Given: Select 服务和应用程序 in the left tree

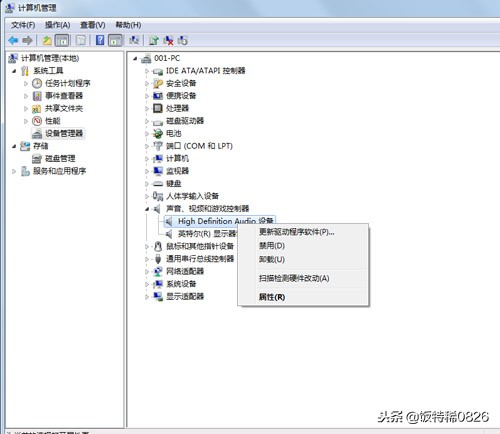Looking at the screenshot, I should 59,171.
